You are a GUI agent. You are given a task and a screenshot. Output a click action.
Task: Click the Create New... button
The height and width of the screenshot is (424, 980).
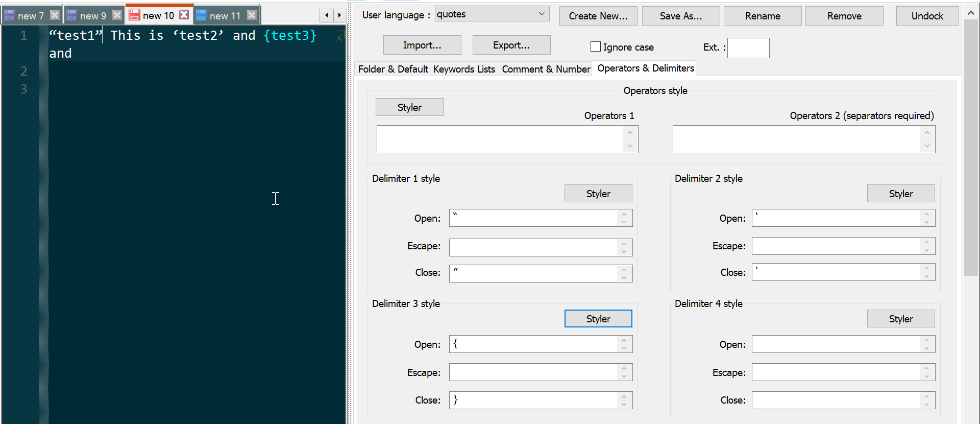598,16
